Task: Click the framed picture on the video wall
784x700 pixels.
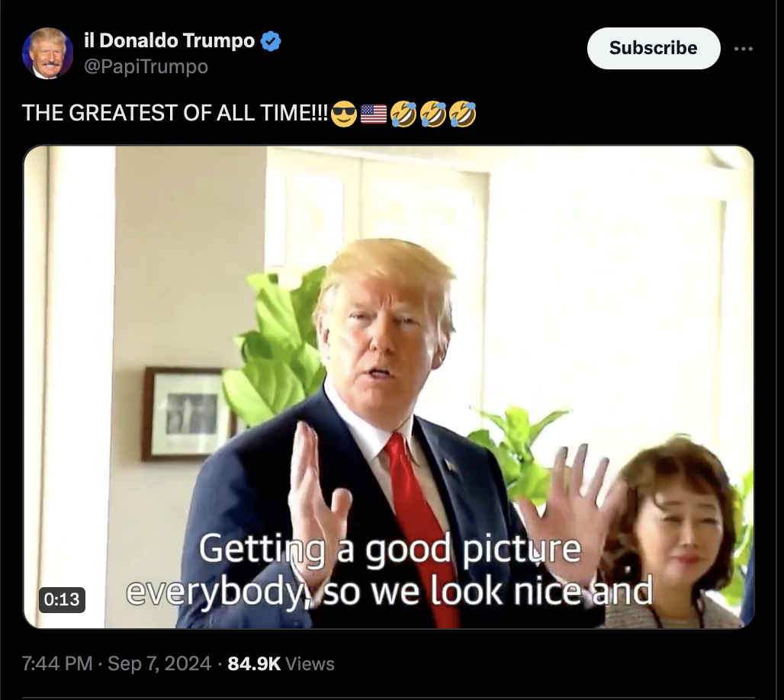Action: 188,414
